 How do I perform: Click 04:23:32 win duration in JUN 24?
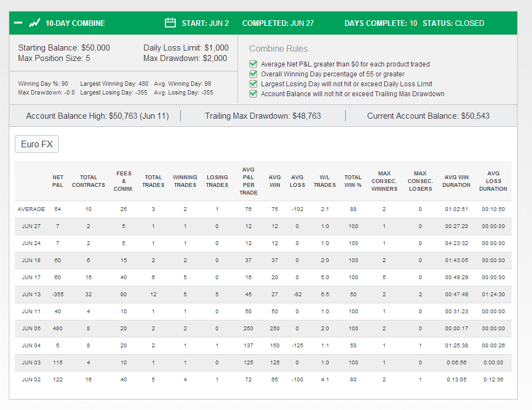click(456, 243)
